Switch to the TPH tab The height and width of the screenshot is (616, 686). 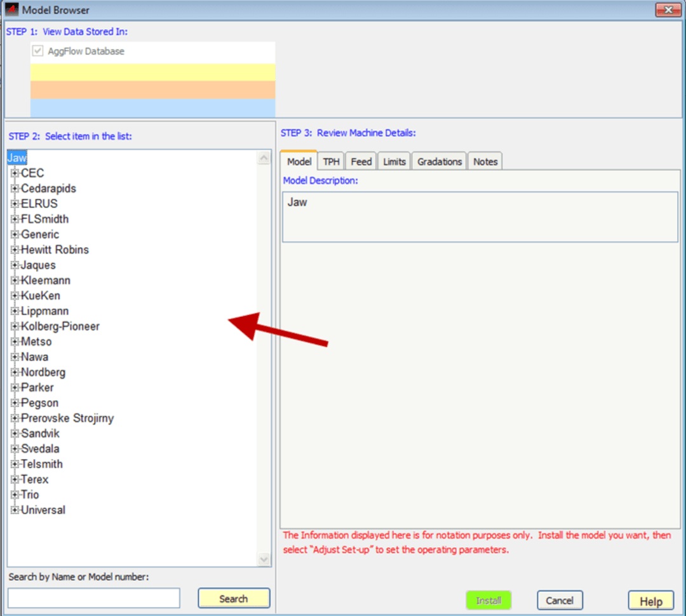click(331, 162)
